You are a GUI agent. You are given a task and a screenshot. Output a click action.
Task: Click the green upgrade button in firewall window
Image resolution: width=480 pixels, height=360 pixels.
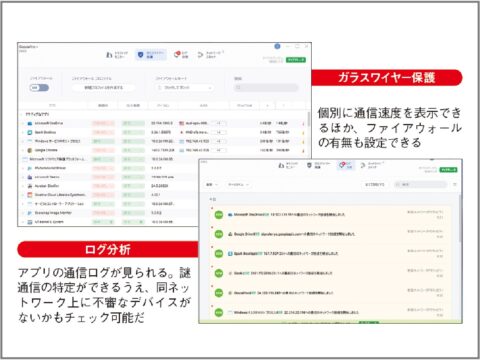click(x=296, y=60)
